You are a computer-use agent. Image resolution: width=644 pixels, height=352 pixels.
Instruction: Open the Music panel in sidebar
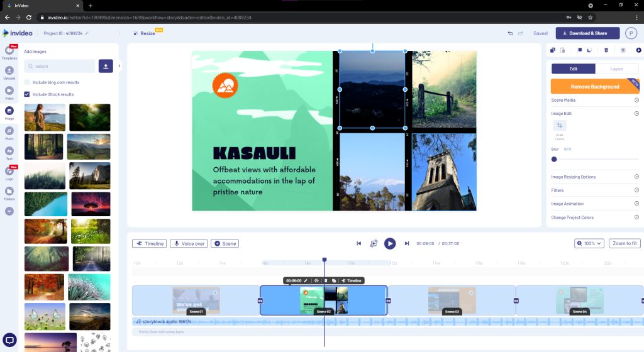click(x=9, y=131)
